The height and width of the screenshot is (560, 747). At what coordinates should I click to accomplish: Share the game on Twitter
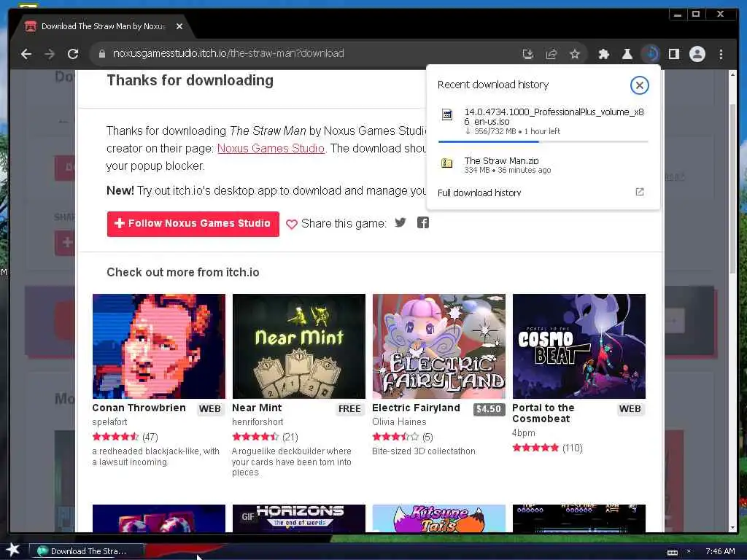[400, 222]
